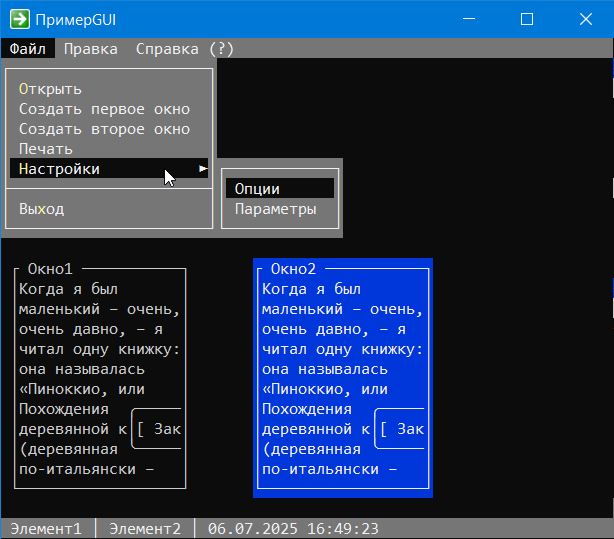Click the green arrow app icon in title bar
This screenshot has width=614, height=539.
pyautogui.click(x=18, y=19)
